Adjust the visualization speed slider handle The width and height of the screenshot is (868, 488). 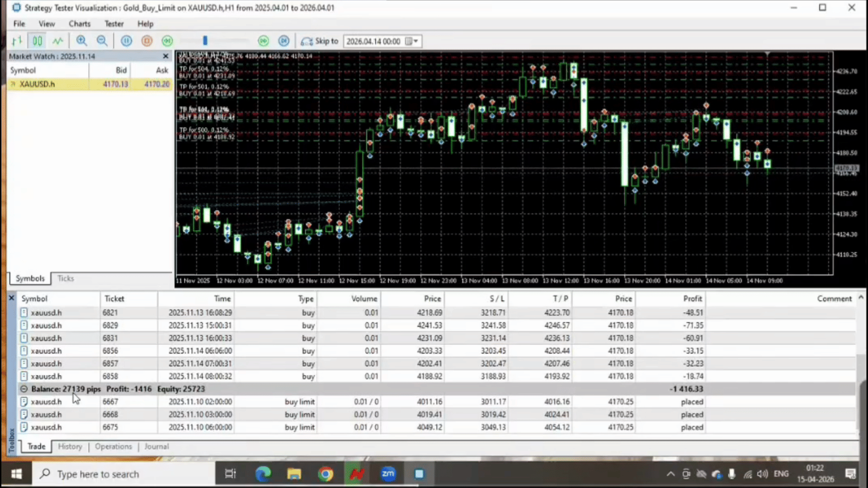coord(205,41)
